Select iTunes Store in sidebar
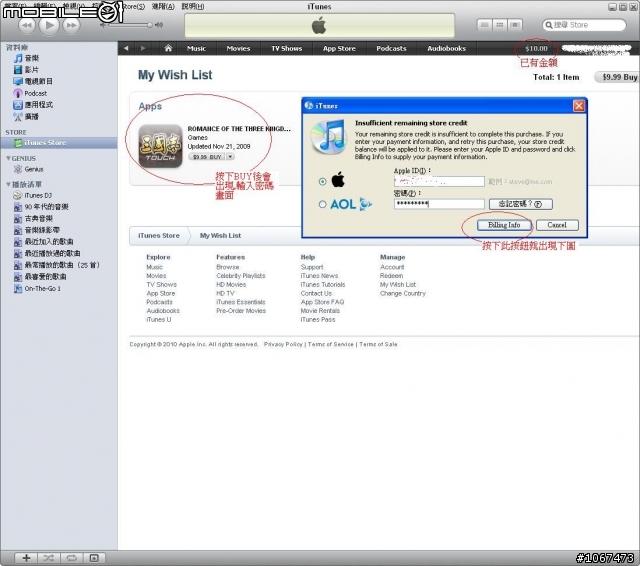This screenshot has width=641, height=566. (x=58, y=143)
